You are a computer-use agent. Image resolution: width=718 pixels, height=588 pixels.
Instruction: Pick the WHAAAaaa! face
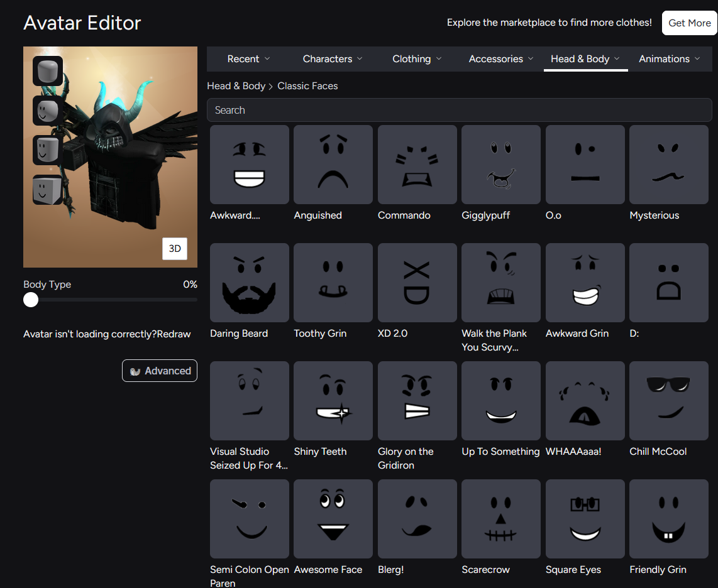tap(585, 400)
